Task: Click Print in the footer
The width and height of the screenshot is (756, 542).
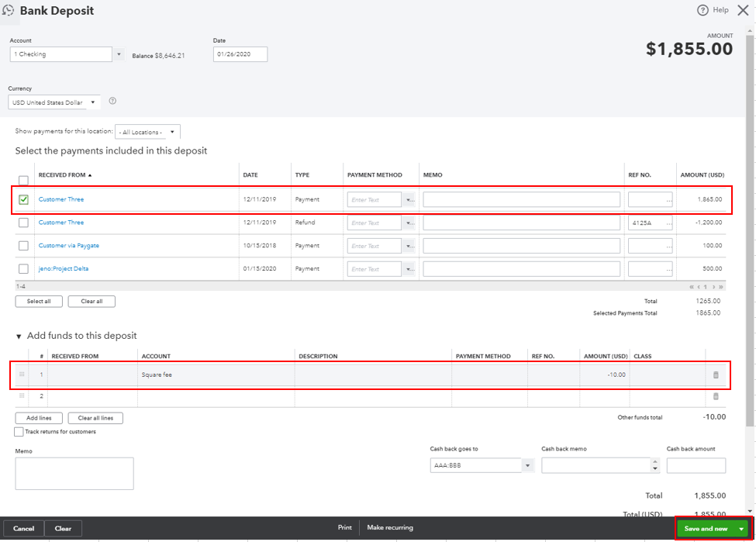Action: (345, 527)
